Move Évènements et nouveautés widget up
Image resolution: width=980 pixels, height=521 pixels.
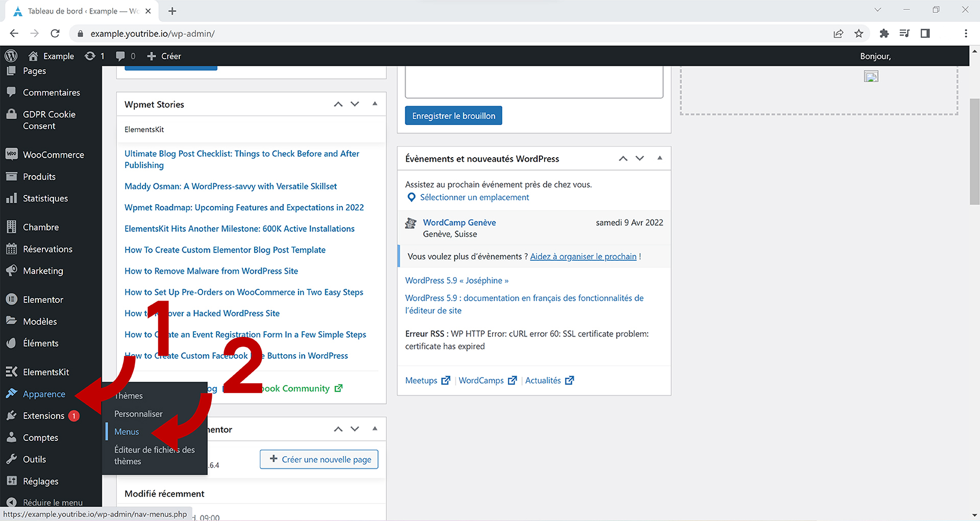(x=623, y=159)
